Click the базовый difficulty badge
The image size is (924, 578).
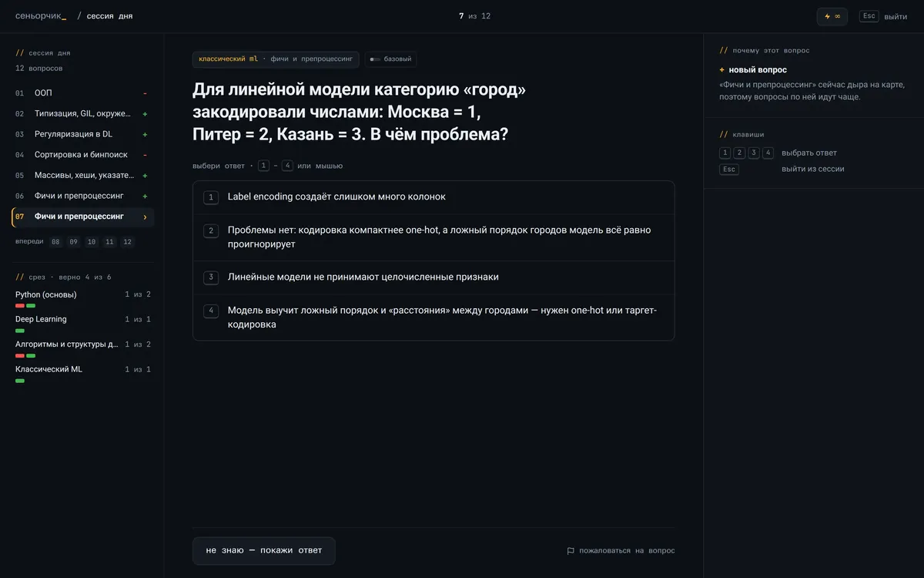click(x=390, y=59)
